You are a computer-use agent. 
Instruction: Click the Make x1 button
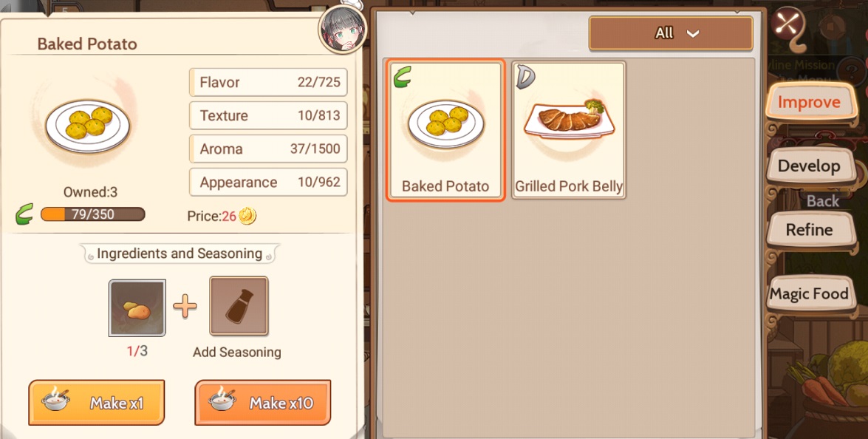point(96,403)
